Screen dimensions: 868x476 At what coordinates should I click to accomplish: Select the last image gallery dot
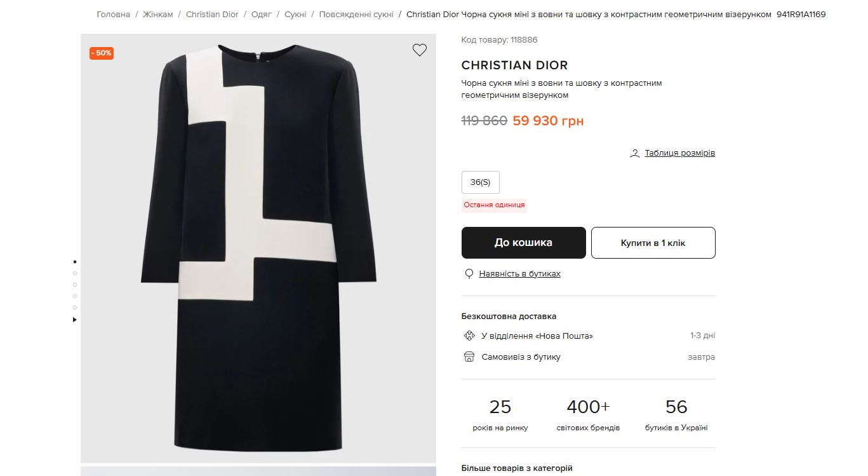tap(75, 308)
